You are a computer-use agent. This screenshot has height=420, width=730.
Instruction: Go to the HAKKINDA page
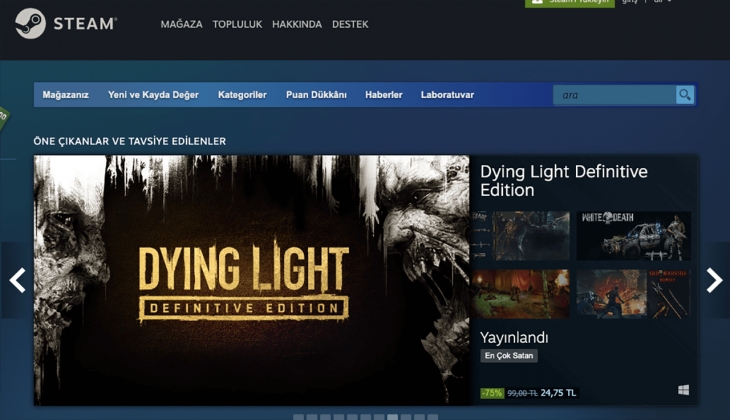coord(297,24)
